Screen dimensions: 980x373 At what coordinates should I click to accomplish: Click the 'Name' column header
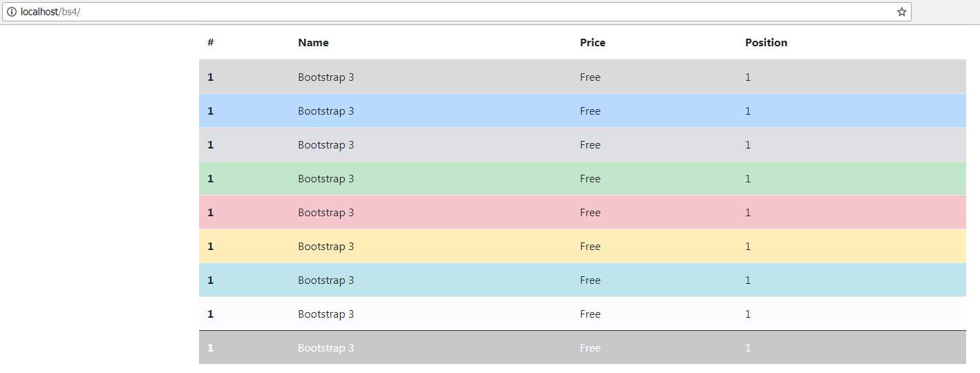[313, 43]
